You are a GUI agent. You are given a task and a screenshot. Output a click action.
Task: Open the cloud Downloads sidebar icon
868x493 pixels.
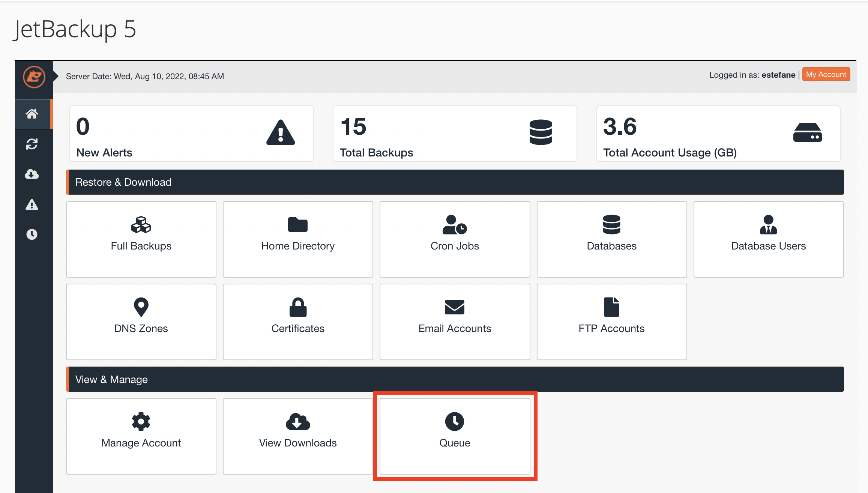click(32, 174)
